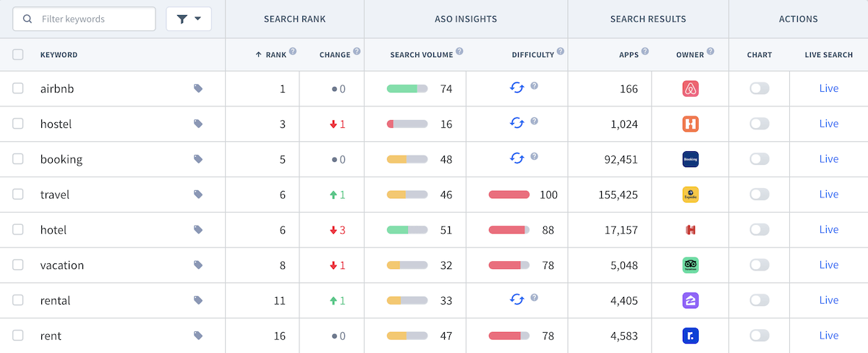Sort by the Change column header
The height and width of the screenshot is (353, 868).
point(335,55)
